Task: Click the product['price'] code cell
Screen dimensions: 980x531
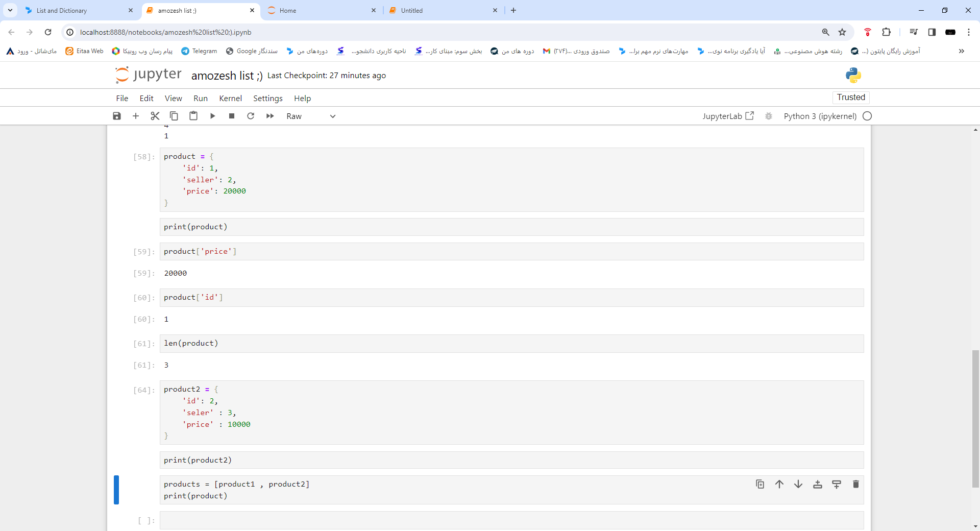Action: pyautogui.click(x=511, y=251)
